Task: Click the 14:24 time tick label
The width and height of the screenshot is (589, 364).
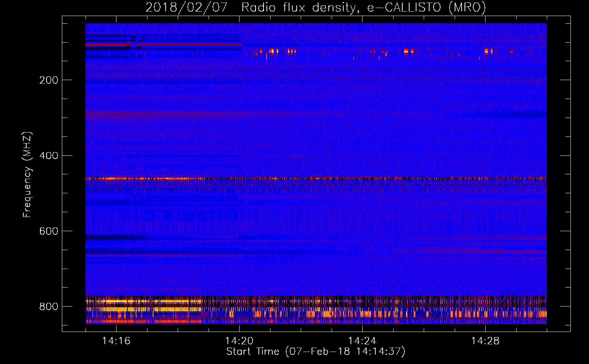Action: tap(362, 341)
